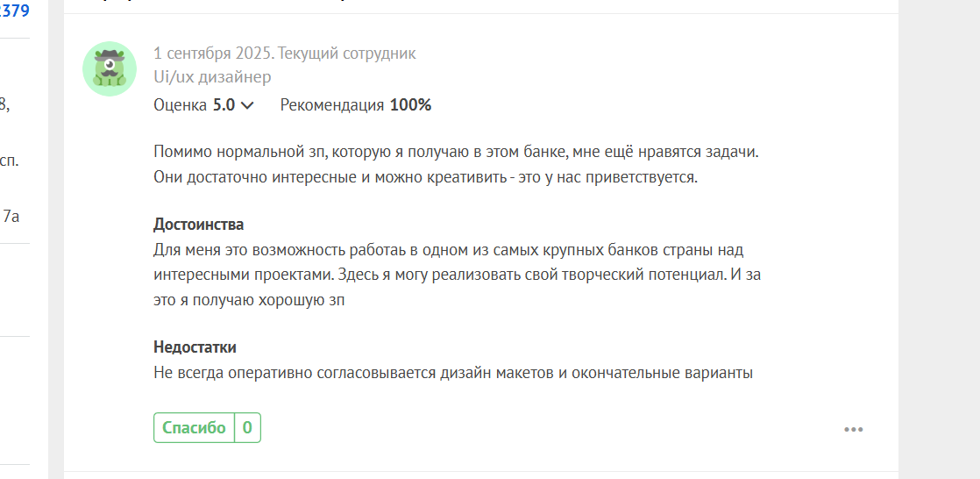Click the Текущий сотрудник status text
This screenshot has width=980, height=479.
[347, 54]
